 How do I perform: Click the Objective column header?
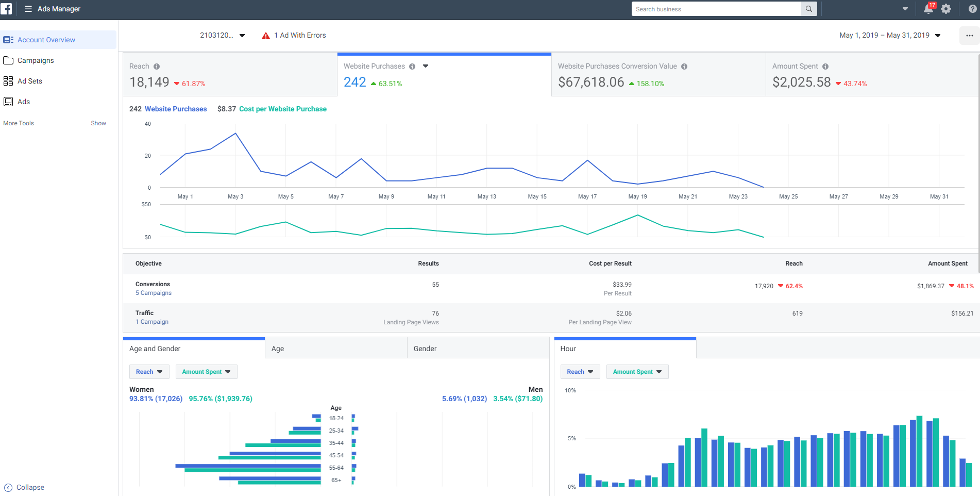[148, 263]
